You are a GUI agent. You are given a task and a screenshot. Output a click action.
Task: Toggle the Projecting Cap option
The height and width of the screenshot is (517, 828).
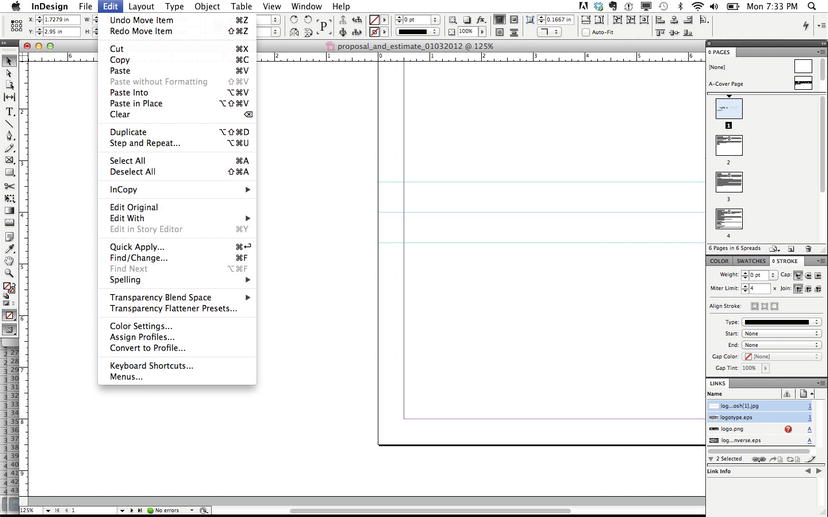click(x=818, y=275)
